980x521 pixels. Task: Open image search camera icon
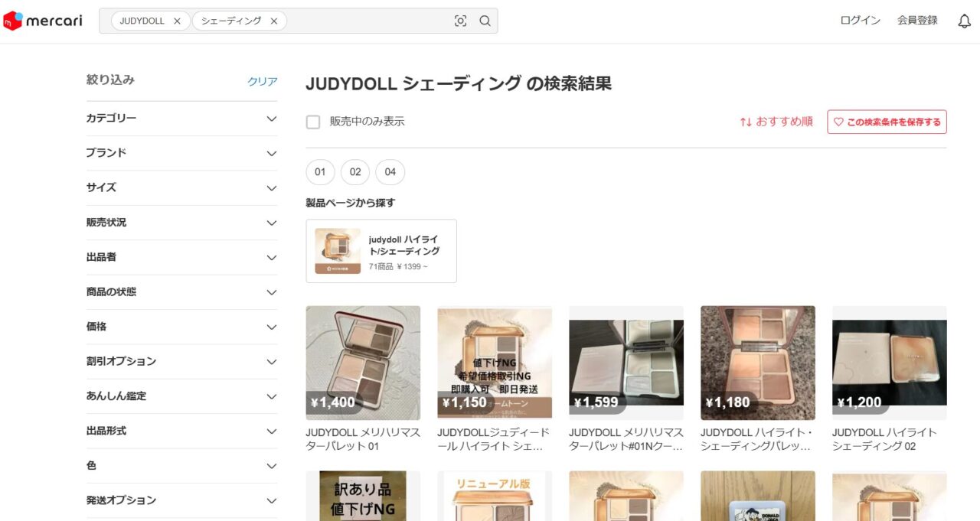click(x=460, y=21)
